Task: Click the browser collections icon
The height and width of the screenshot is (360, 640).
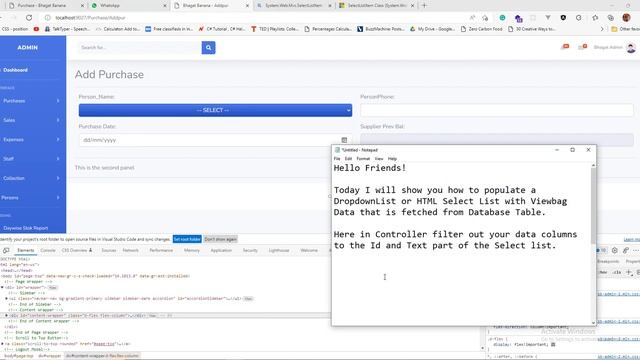Action: [611, 18]
